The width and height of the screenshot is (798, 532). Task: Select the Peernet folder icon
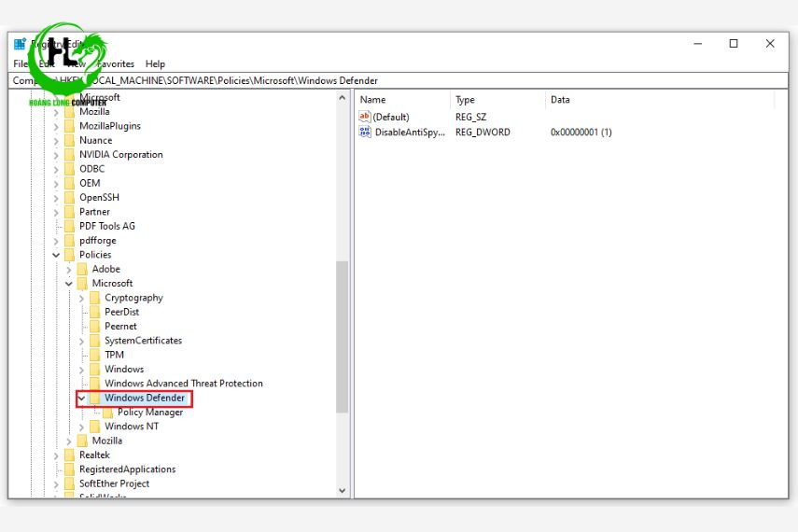pos(95,327)
